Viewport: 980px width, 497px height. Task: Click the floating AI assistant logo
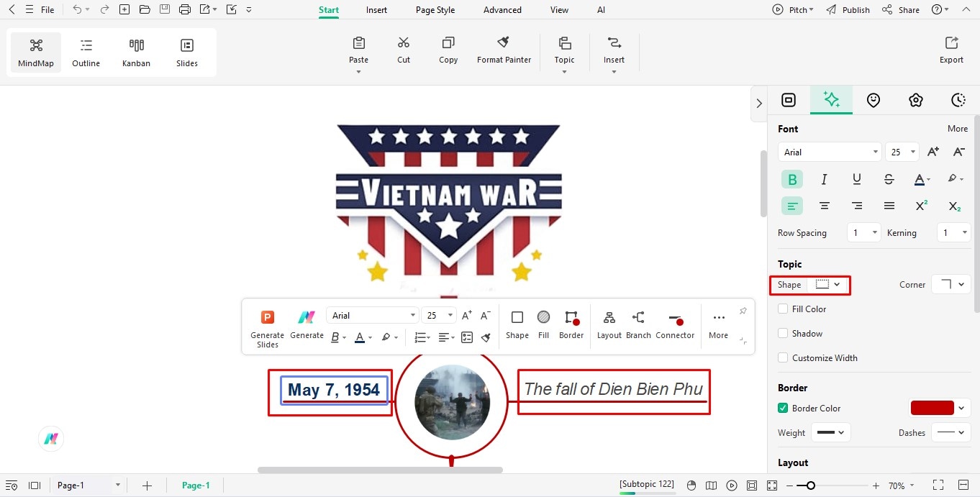point(51,439)
